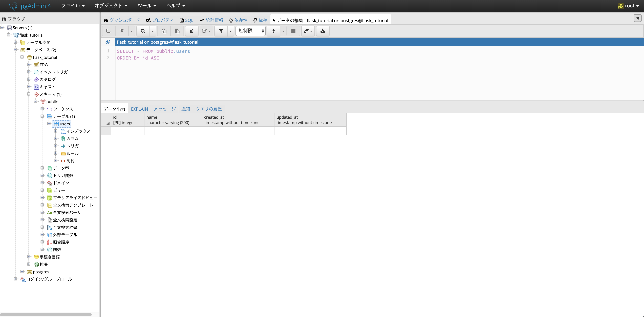Click the eraser clear button
The image size is (644, 317).
[x=306, y=31]
